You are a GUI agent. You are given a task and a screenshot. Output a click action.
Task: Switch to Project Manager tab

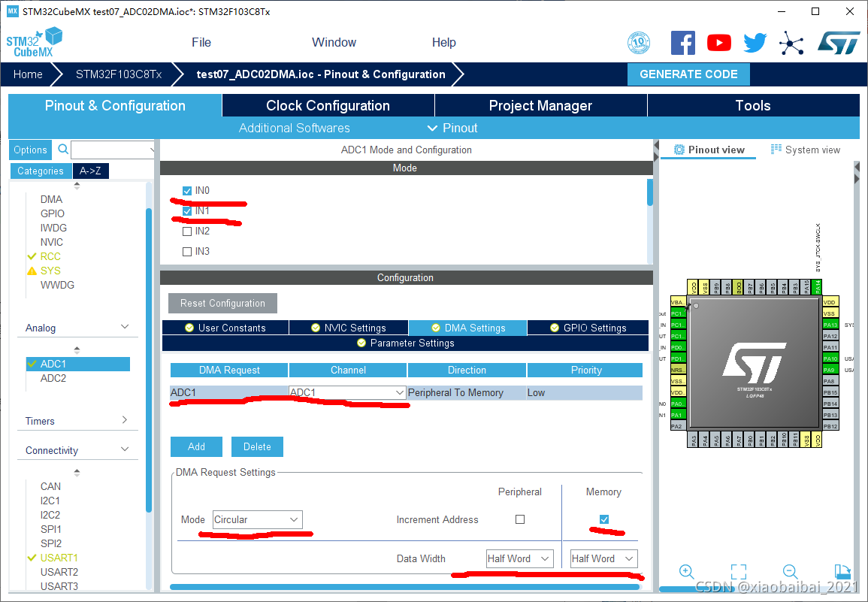tap(541, 105)
